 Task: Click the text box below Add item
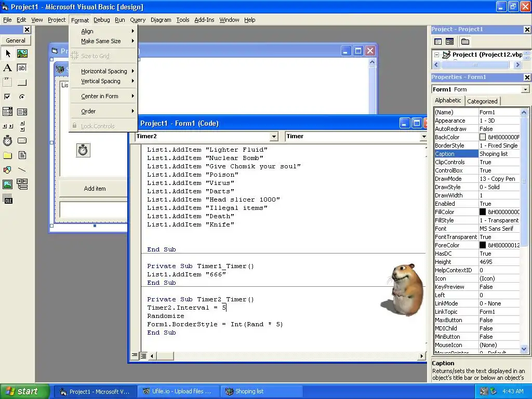point(94,210)
